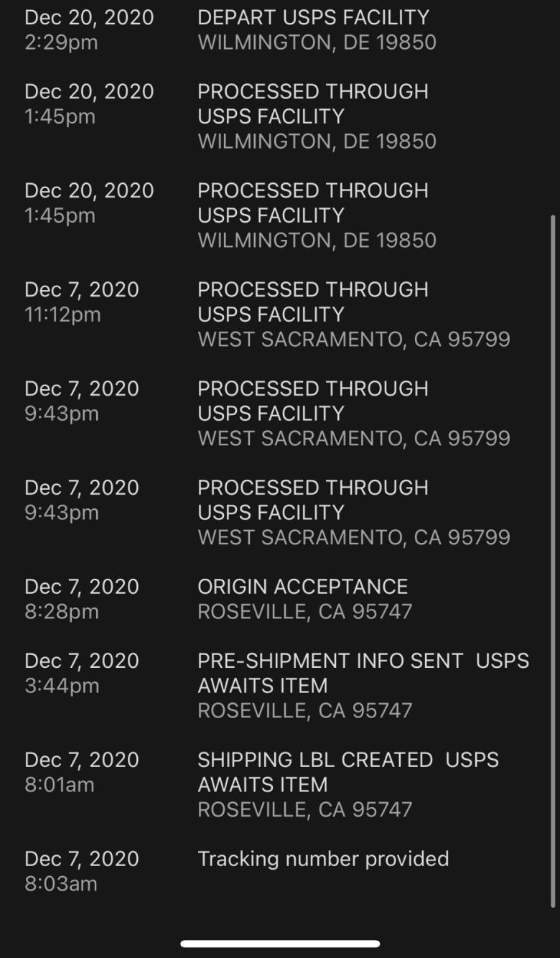This screenshot has width=560, height=958.
Task: Select the Dec 7 3:44pm timestamp
Action: (82, 673)
